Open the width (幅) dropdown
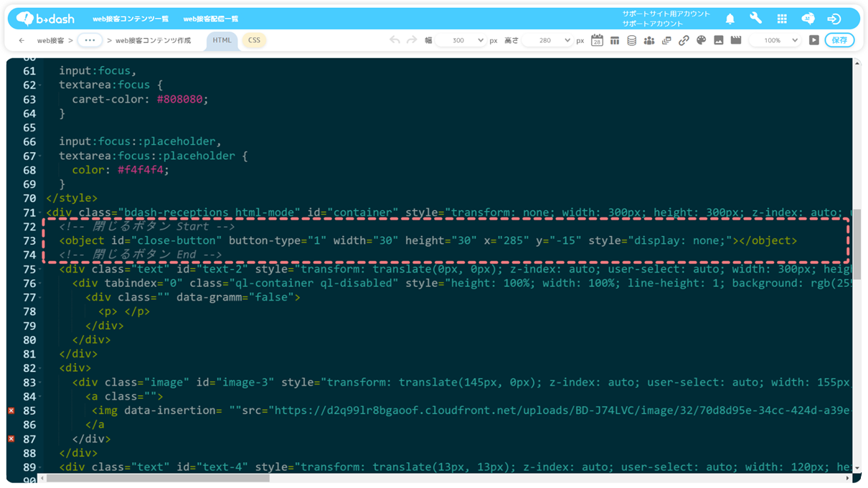This screenshot has width=868, height=488. pyautogui.click(x=461, y=40)
